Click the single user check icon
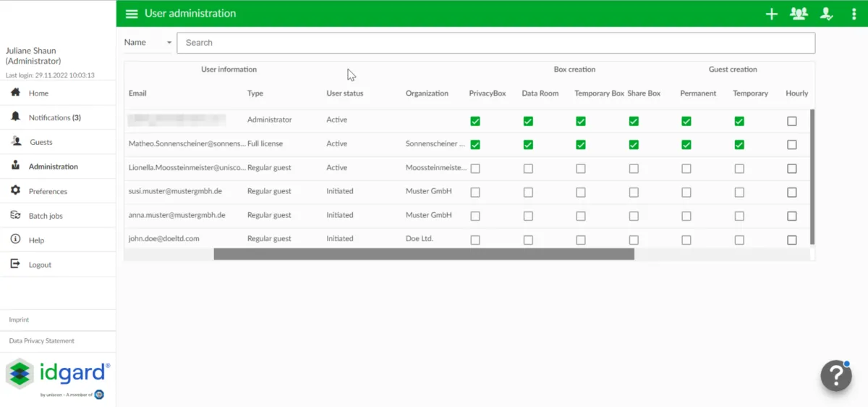This screenshot has width=868, height=407. click(826, 14)
